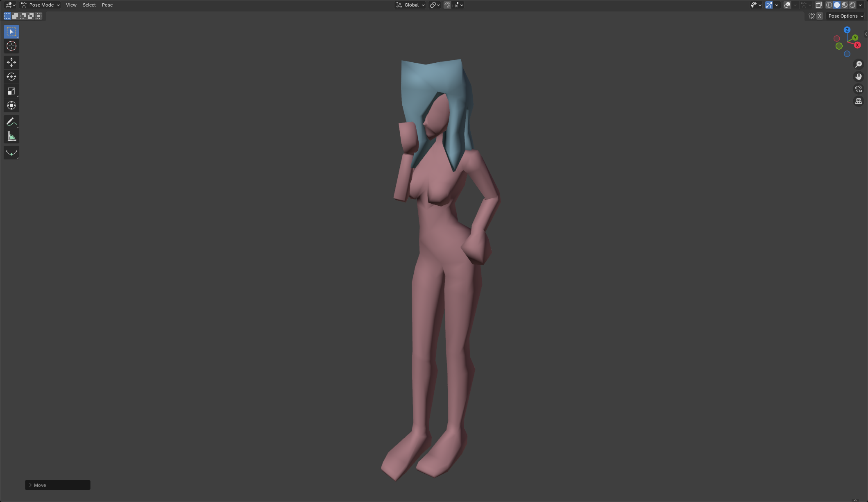Switch to wireframe viewport shading

[829, 5]
